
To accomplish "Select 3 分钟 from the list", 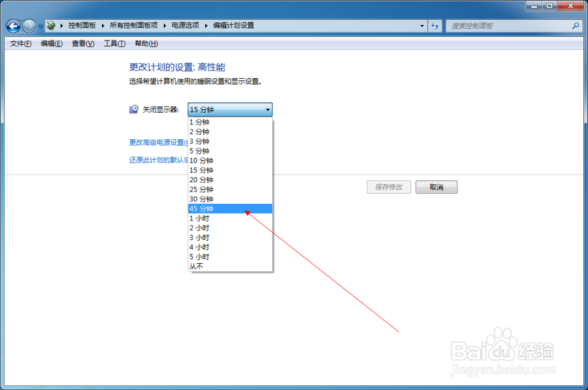I will 230,141.
